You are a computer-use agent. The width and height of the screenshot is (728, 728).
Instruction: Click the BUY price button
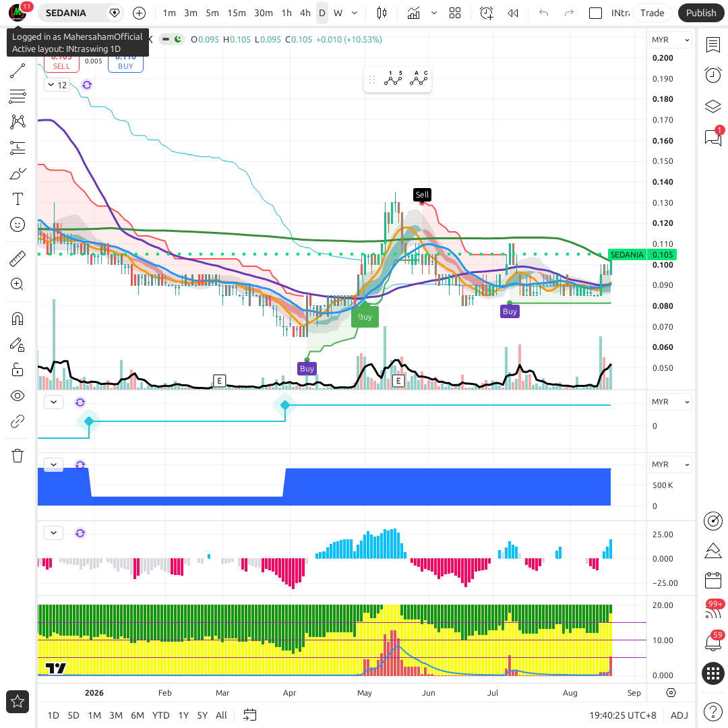tap(125, 64)
